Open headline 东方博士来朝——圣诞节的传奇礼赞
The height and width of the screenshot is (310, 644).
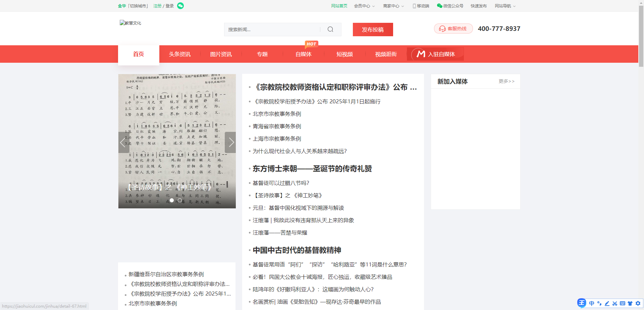pyautogui.click(x=312, y=169)
